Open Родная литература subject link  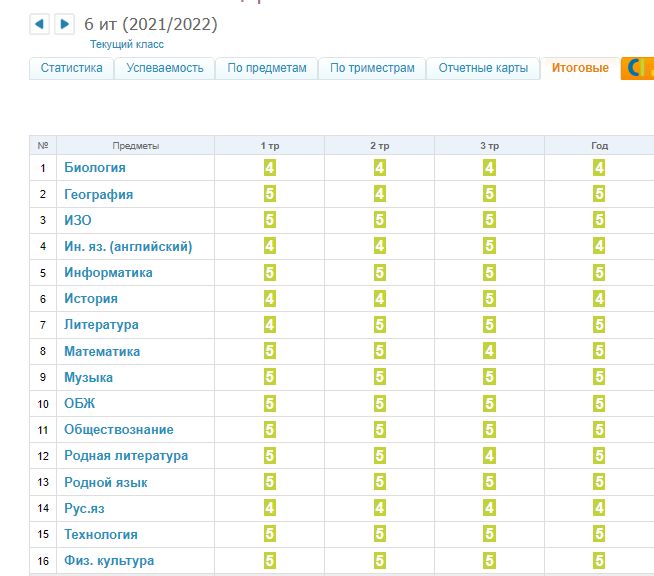pos(126,456)
